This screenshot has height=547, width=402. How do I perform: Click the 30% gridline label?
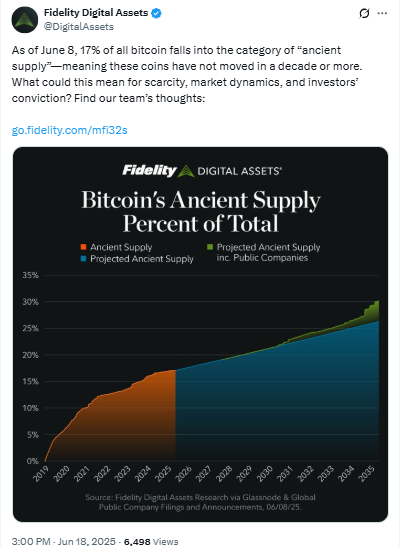tap(30, 302)
